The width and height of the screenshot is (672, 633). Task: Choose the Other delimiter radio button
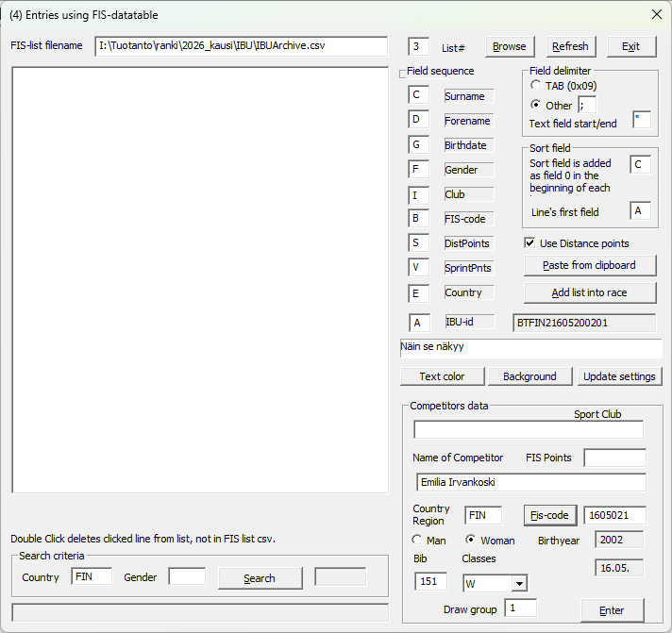pyautogui.click(x=536, y=105)
